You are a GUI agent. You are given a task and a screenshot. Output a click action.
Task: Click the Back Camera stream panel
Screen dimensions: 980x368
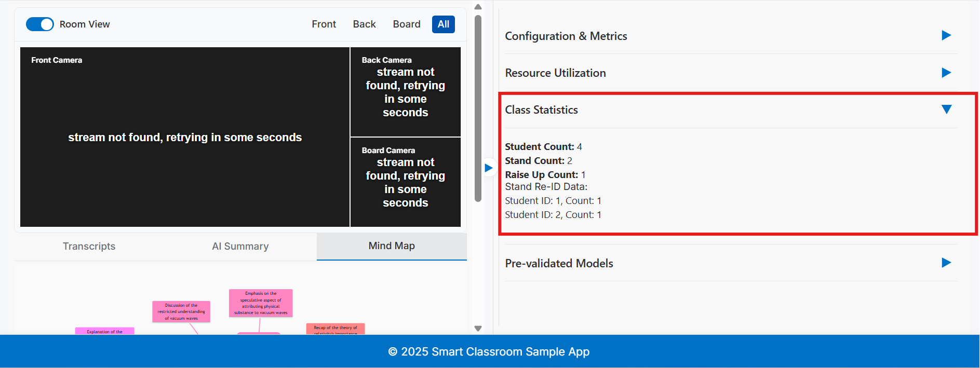405,92
